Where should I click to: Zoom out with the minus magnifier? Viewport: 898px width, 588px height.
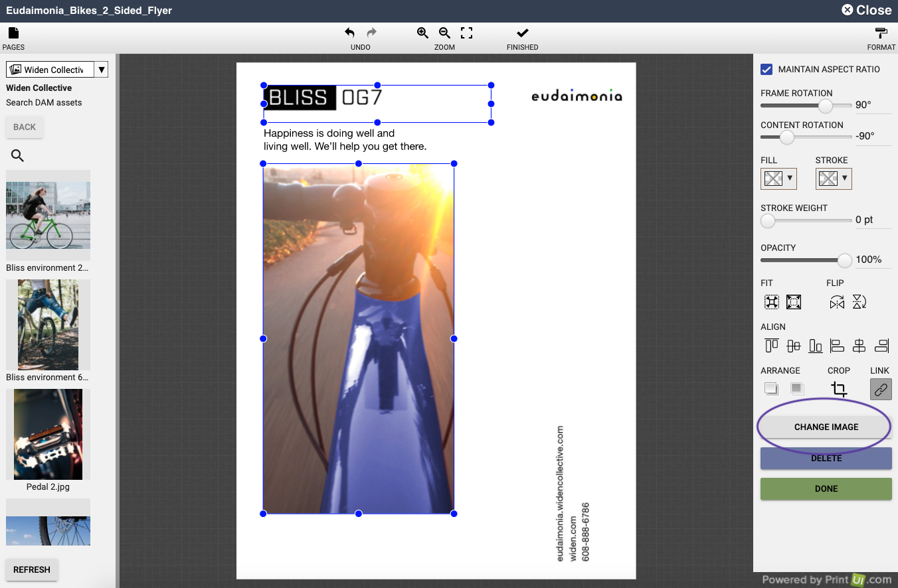444,33
